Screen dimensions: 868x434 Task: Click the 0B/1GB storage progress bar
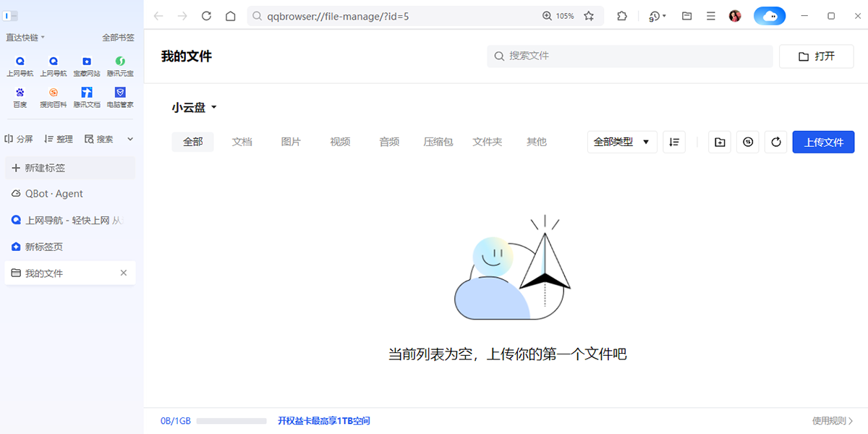(231, 421)
